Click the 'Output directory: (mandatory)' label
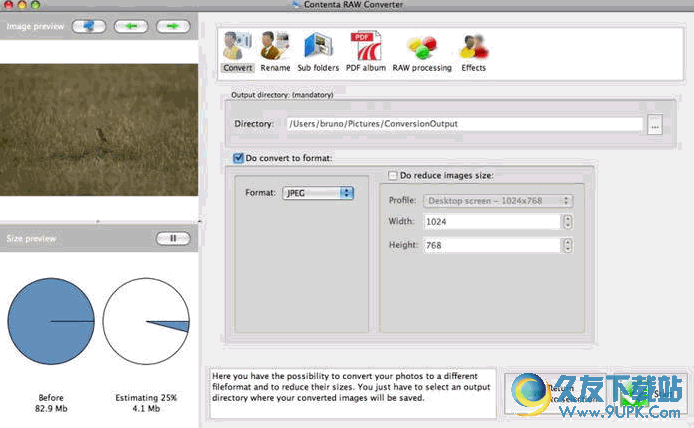The height and width of the screenshot is (428, 694). pyautogui.click(x=282, y=95)
